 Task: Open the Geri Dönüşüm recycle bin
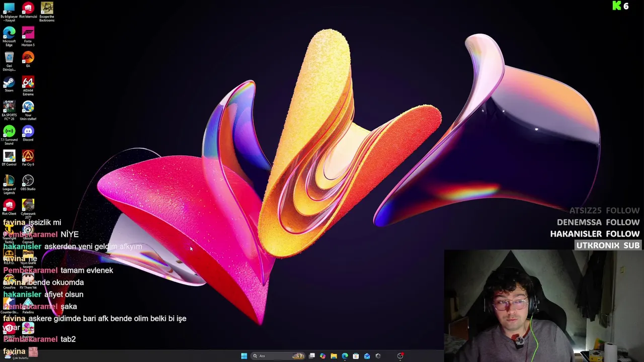[x=9, y=61]
